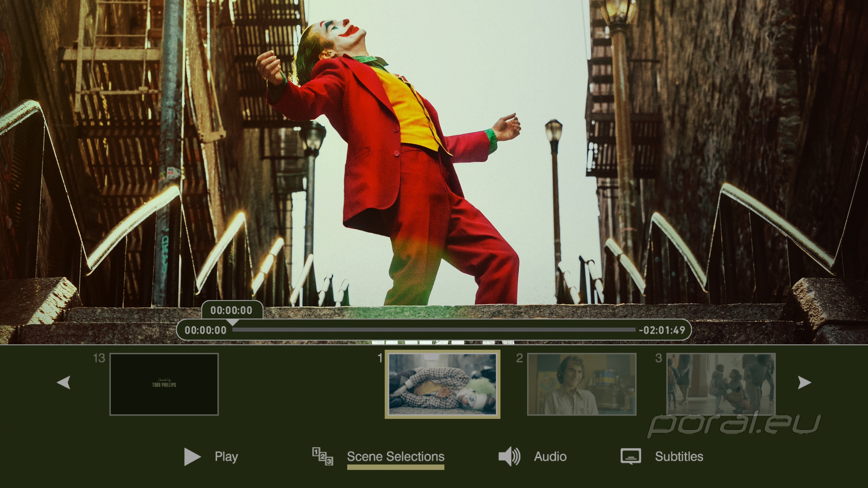Select scene 1 thumbnail of clown lying down

(x=442, y=384)
